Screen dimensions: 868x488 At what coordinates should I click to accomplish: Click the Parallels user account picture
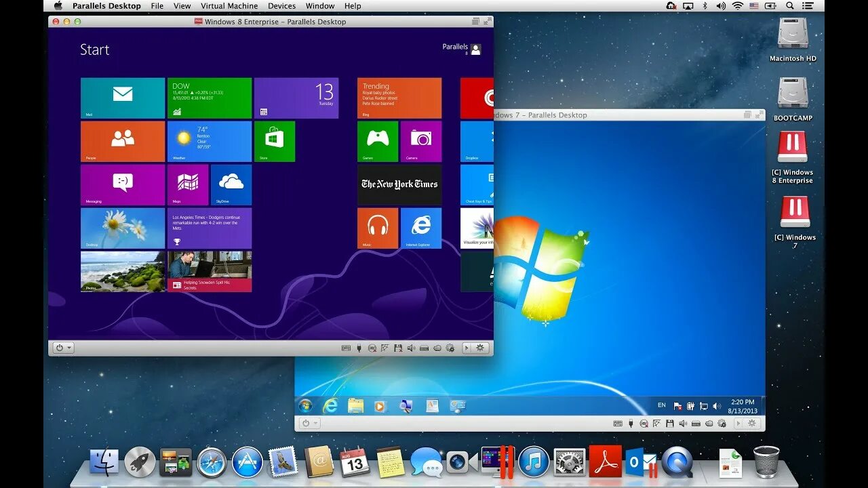coord(476,49)
